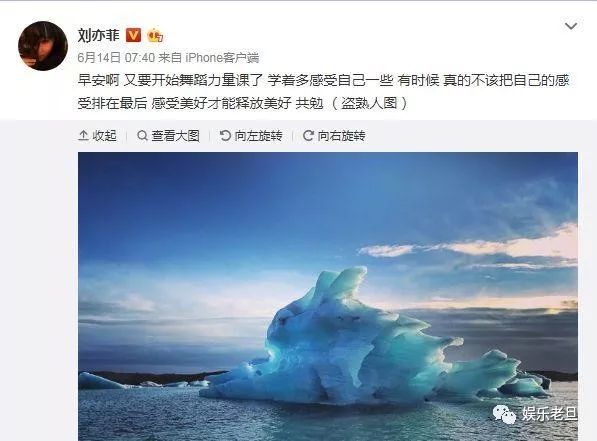This screenshot has width=597, height=441.
Task: Click the WeChat logo watermark
Action: [504, 414]
